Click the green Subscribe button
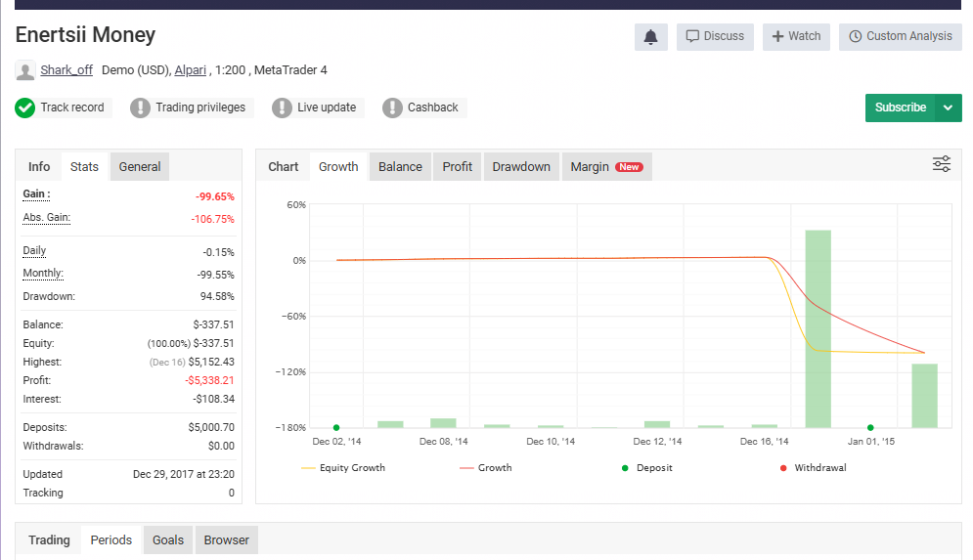The width and height of the screenshot is (973, 560). pos(901,108)
